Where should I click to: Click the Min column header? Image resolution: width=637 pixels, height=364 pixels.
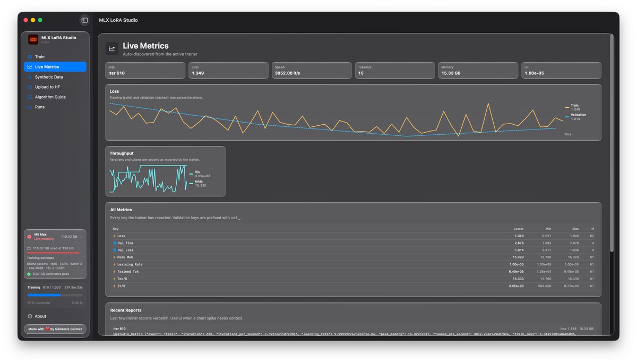(548, 229)
